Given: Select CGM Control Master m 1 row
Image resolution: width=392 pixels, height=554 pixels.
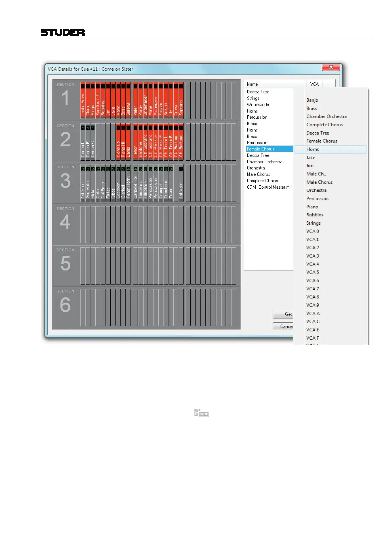Looking at the screenshot, I should [269, 187].
